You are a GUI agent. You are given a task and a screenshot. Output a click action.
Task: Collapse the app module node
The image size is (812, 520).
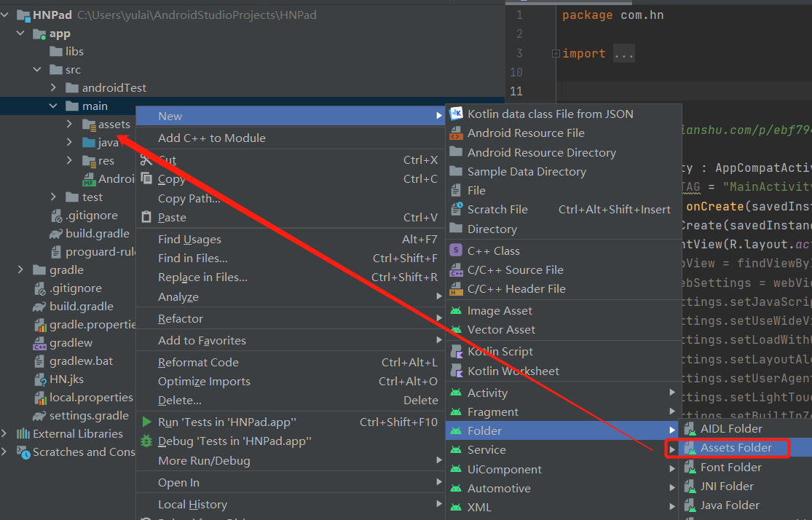(20, 34)
